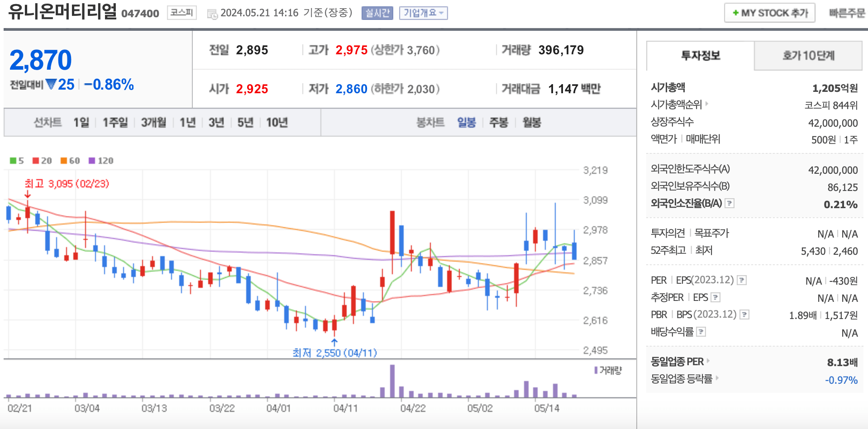This screenshot has height=429, width=868.
Task: Click the orange 60-day moving average legend
Action: (70, 161)
